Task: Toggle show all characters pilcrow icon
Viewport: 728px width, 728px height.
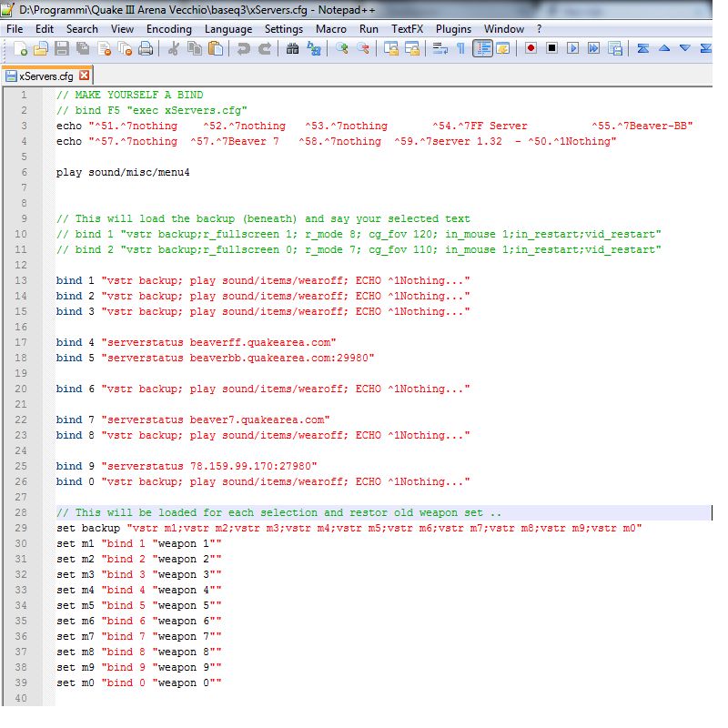Action: 461,48
